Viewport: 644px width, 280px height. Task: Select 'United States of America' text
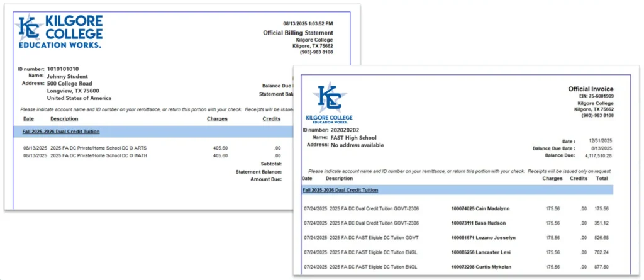(x=79, y=98)
